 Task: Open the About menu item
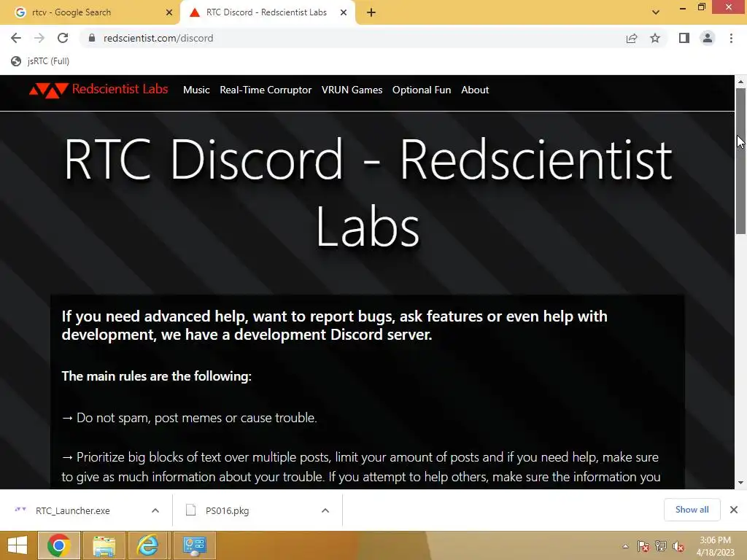[x=475, y=90]
